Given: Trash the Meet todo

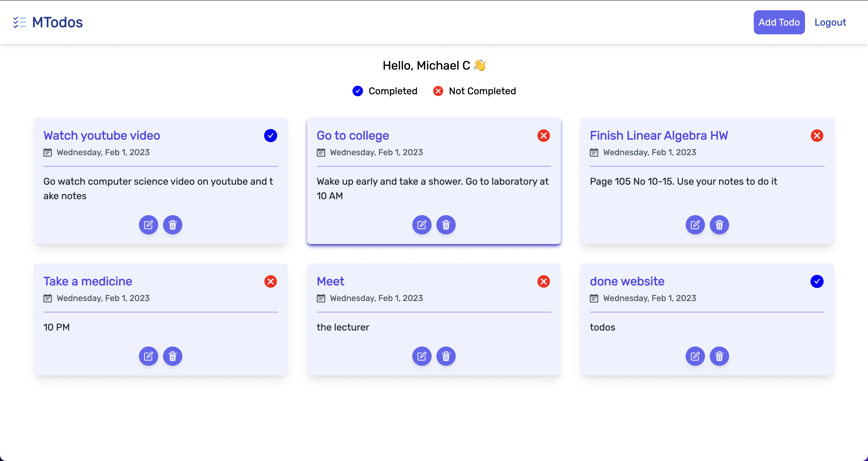Looking at the screenshot, I should pos(446,356).
